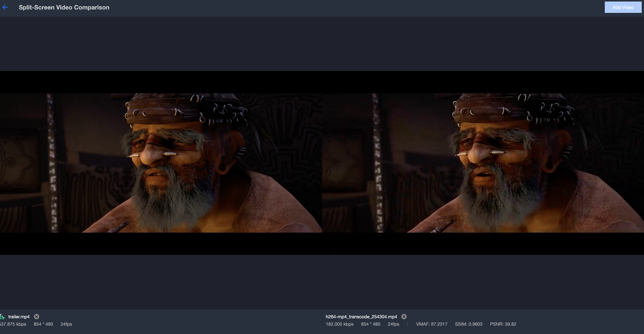Click the left source video frame
The width and height of the screenshot is (644, 334).
click(161, 163)
